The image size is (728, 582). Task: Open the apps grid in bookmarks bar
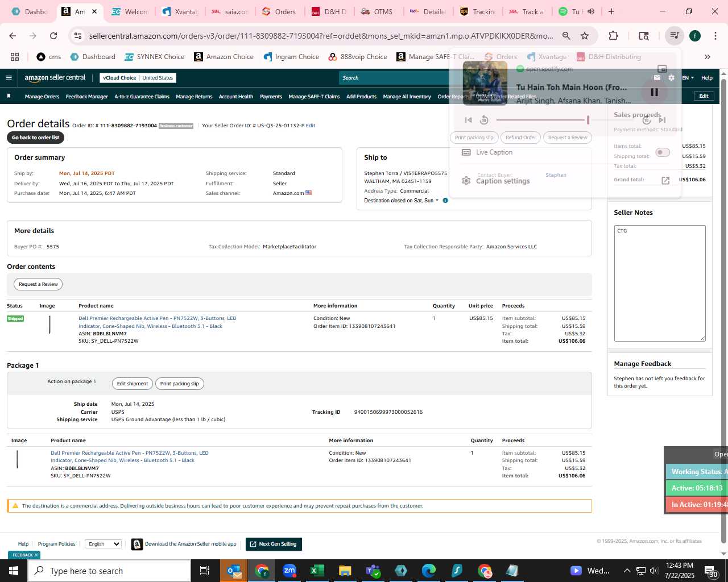tap(15, 57)
